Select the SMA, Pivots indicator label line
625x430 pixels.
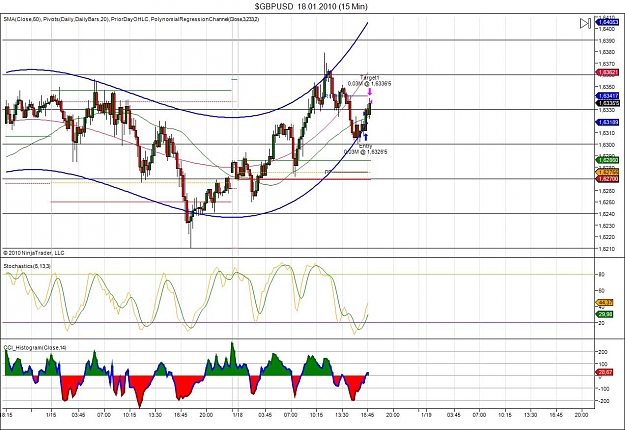point(132,19)
